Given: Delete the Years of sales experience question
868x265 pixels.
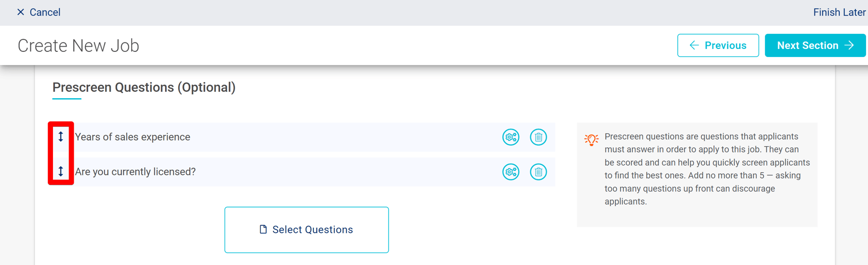Looking at the screenshot, I should (538, 137).
